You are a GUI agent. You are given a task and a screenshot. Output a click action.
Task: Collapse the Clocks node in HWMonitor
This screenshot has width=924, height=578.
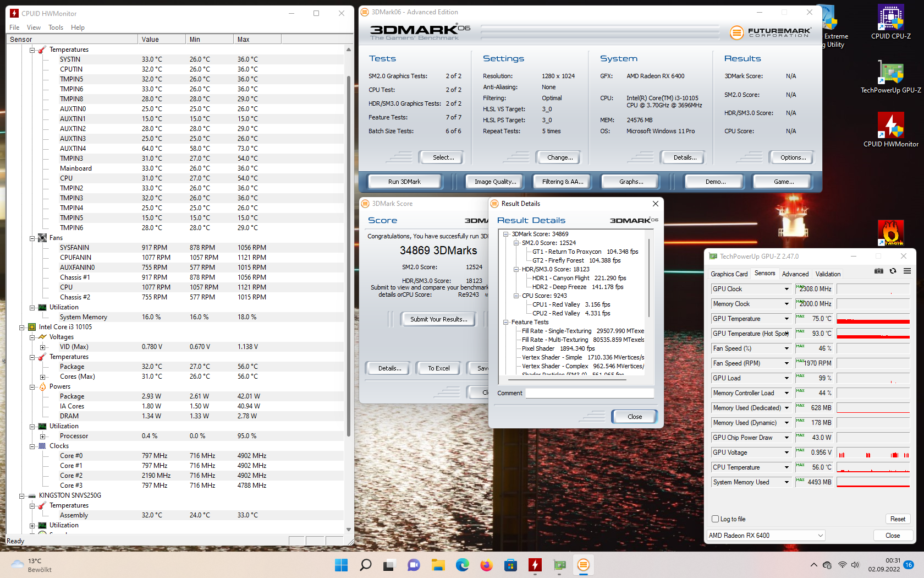(32, 446)
